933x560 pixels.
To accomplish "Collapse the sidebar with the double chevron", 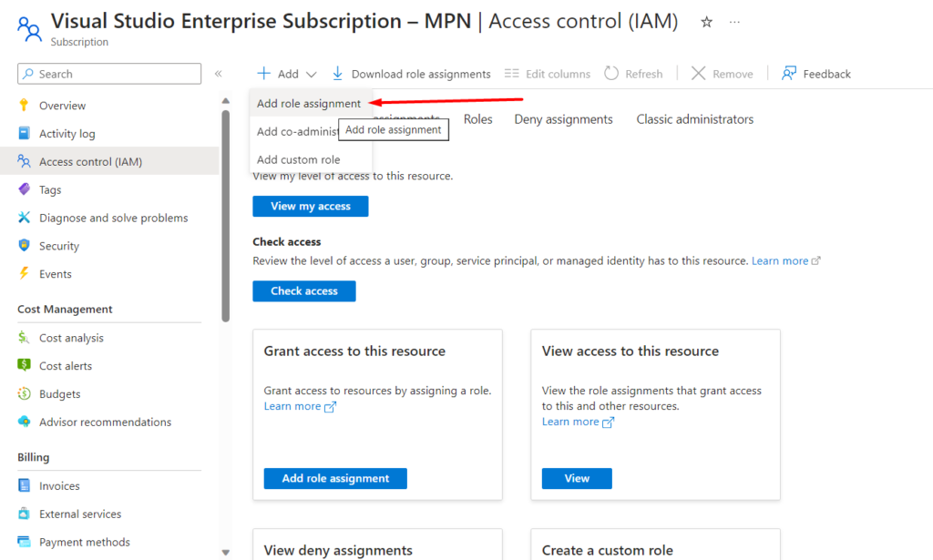I will [219, 74].
